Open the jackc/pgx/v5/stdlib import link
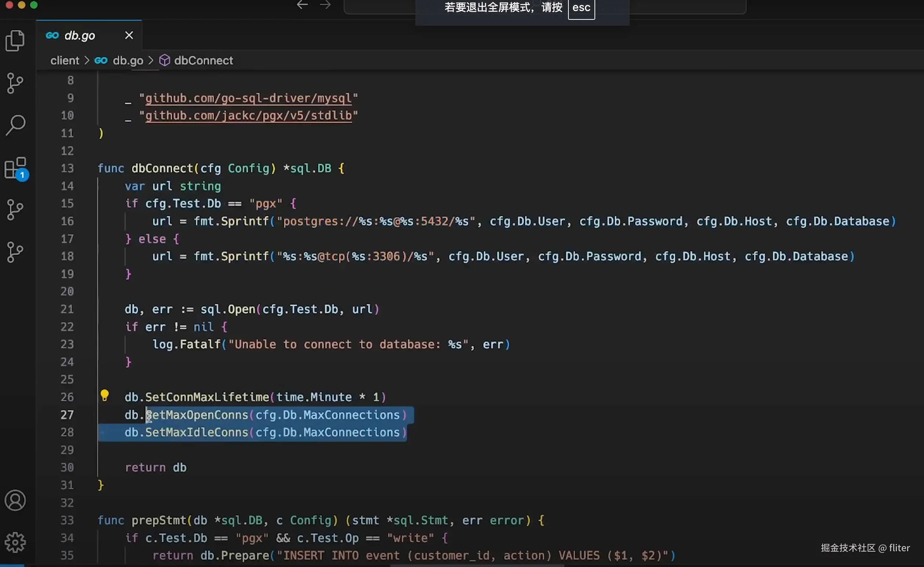The height and width of the screenshot is (567, 924). coord(248,116)
